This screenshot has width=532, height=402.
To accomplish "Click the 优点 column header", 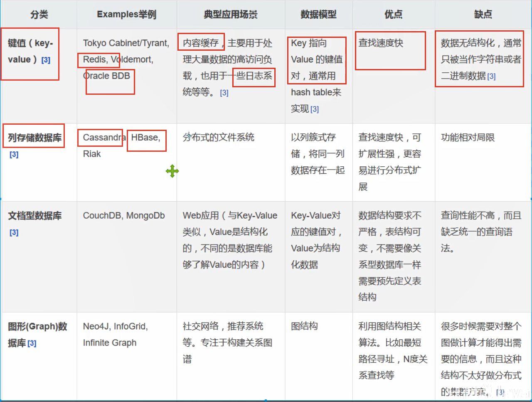I will (393, 15).
